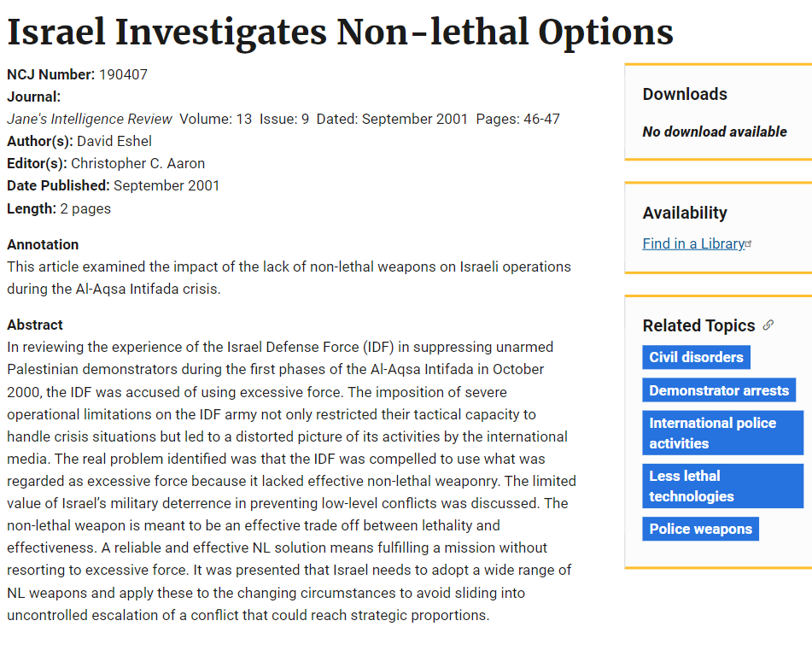The image size is (812, 650).
Task: Open the Find in a Library link
Action: pos(693,244)
